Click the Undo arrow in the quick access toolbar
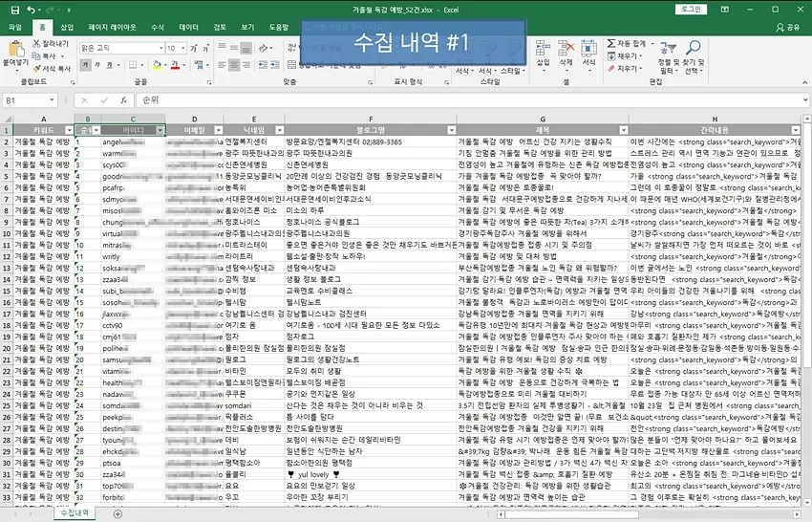 tap(31, 10)
